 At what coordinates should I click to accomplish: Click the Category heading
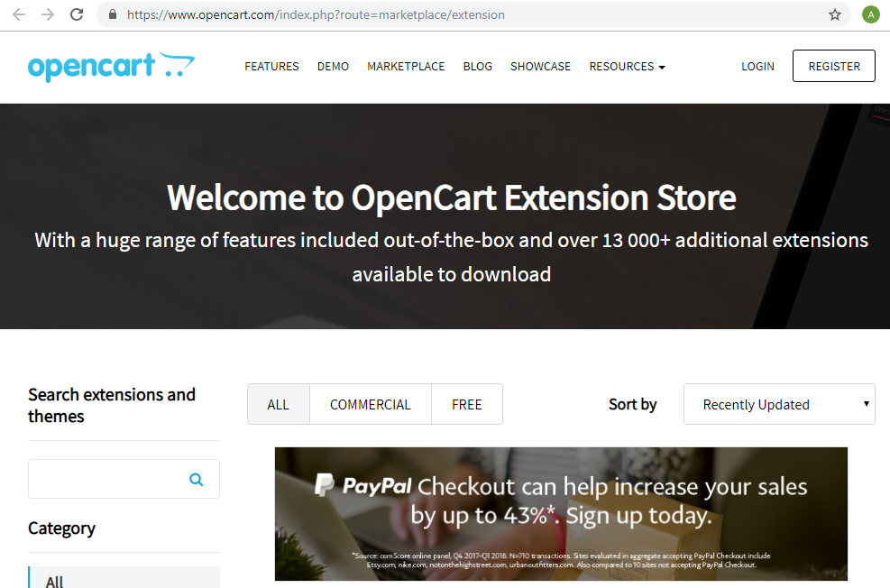(62, 529)
